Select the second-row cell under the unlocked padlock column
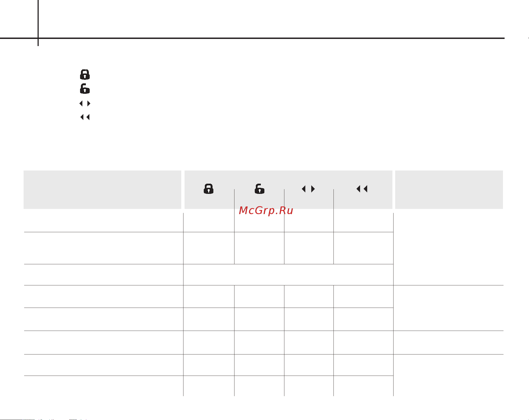 (259, 248)
